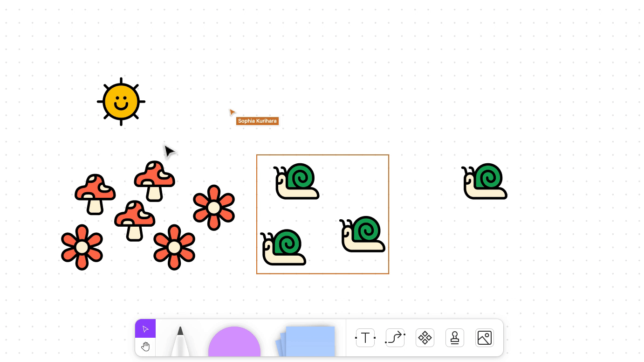This screenshot has width=644, height=362.
Task: Click the rightmost snail inside the frame
Action: (x=363, y=234)
